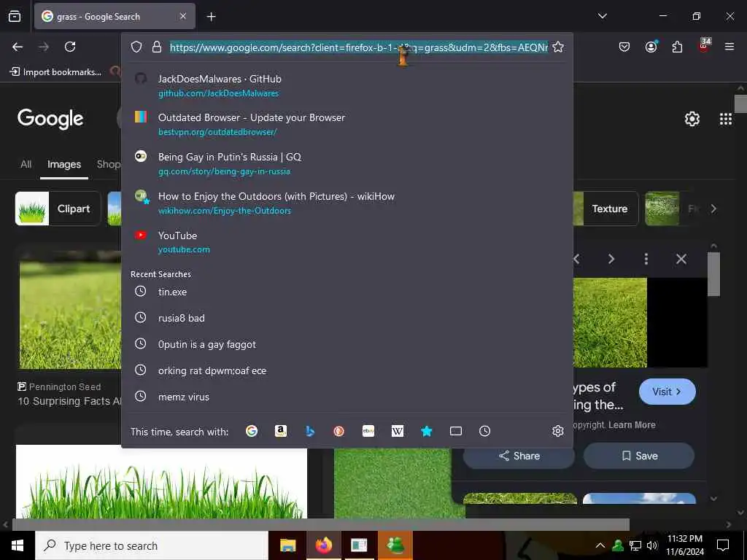Select the Outdated Browser suggestion

click(x=347, y=124)
